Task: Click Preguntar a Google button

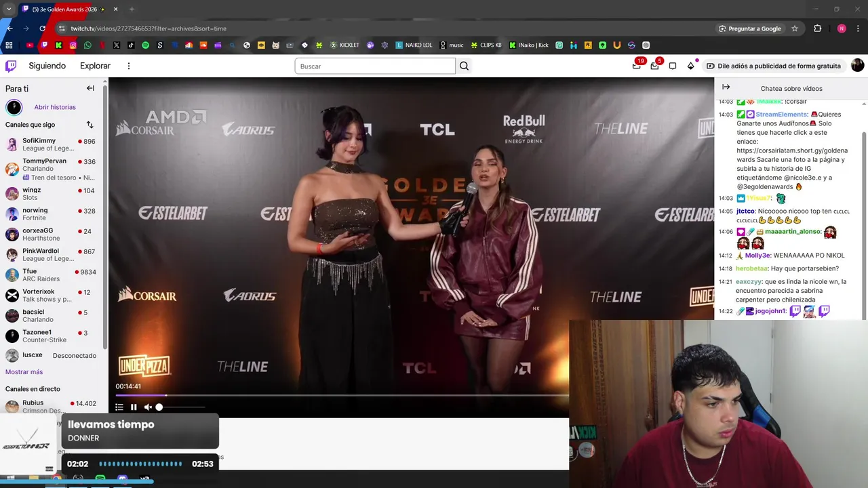Action: pyautogui.click(x=749, y=28)
